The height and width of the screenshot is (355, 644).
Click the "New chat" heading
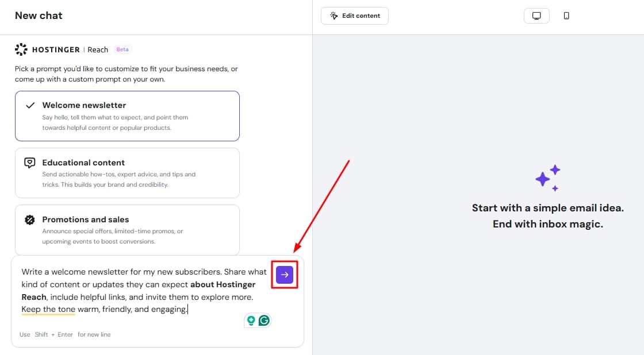click(39, 16)
